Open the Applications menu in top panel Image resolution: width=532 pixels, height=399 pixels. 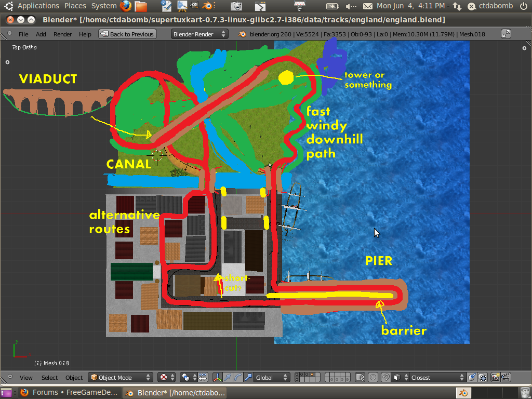coord(38,6)
